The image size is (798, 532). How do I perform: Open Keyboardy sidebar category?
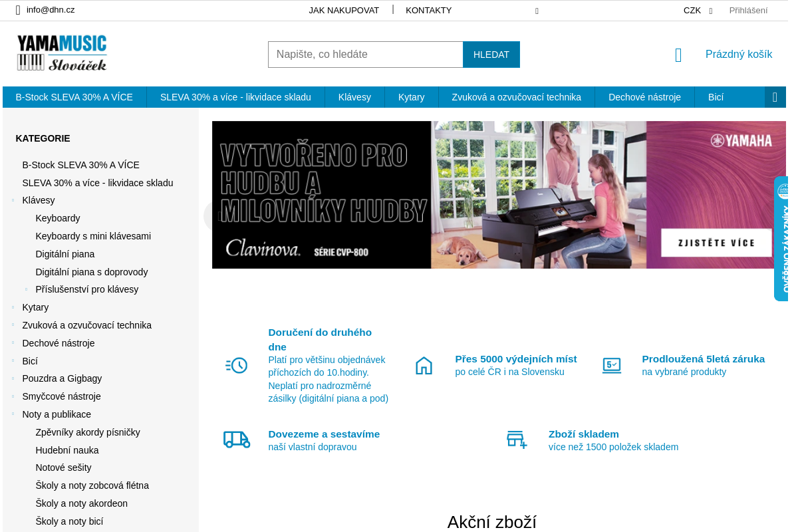tap(58, 218)
